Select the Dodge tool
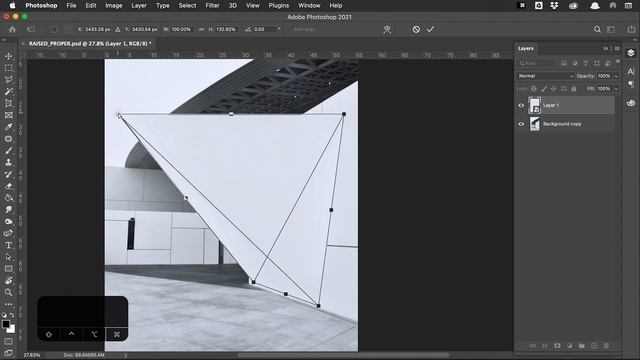The image size is (640, 360). pos(9,222)
